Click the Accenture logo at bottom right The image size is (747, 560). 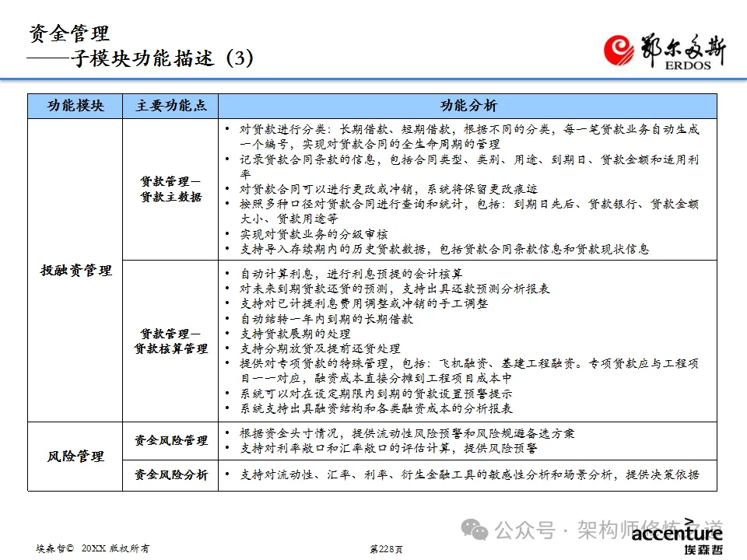(x=677, y=530)
